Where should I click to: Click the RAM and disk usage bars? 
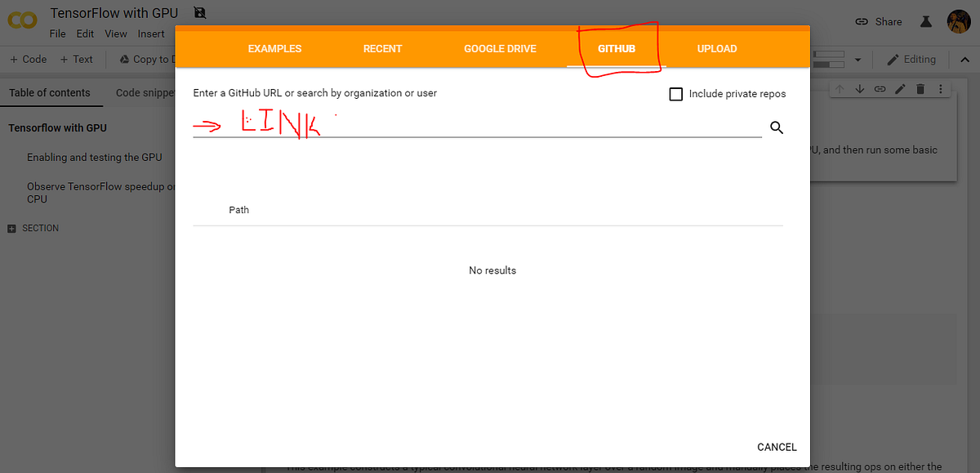(x=830, y=60)
